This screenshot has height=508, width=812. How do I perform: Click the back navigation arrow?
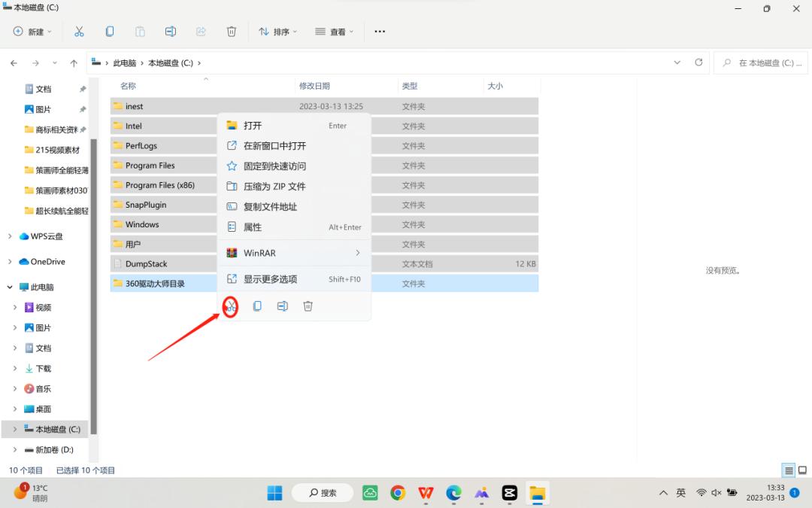(x=14, y=62)
